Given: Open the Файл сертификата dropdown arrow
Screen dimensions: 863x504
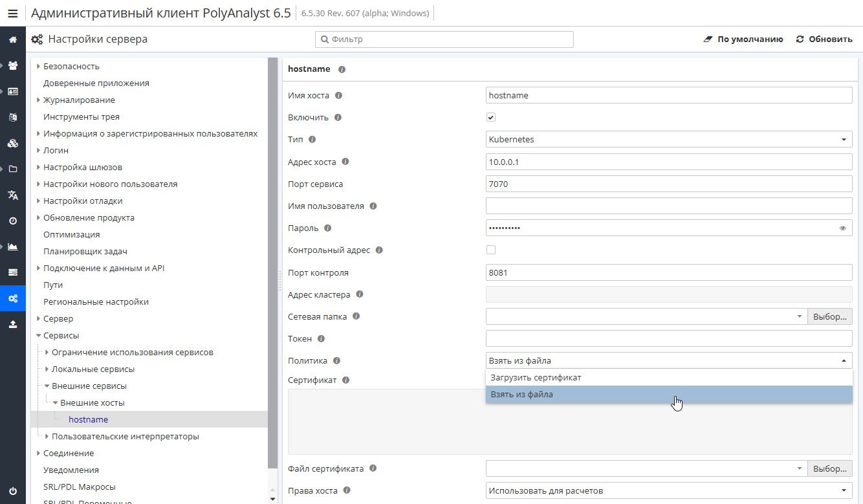Looking at the screenshot, I should click(800, 468).
